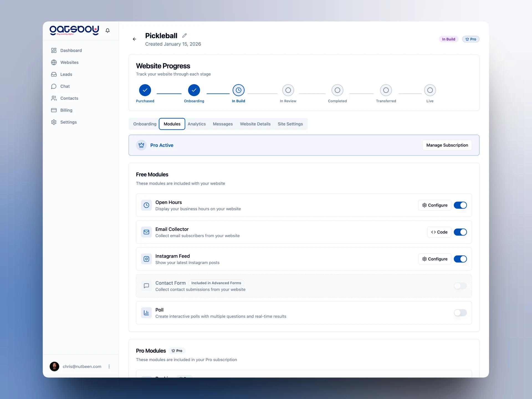
Task: Disable the Open Hours module toggle
Action: click(460, 205)
